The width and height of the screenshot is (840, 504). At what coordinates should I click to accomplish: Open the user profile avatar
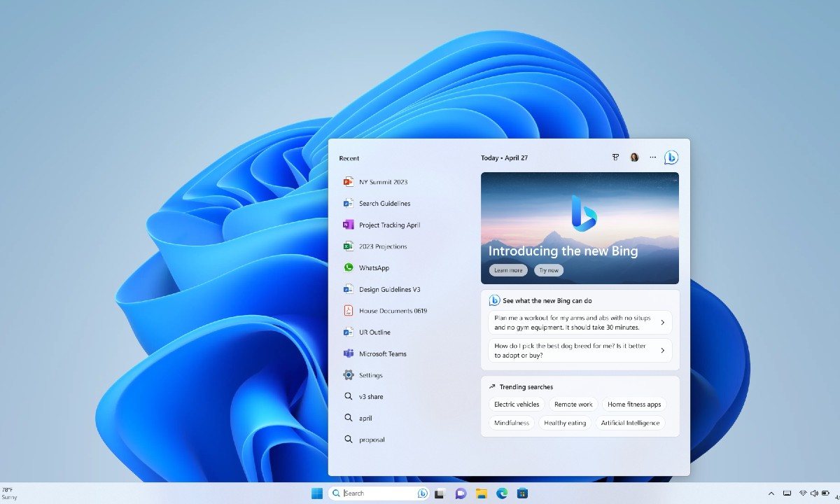[x=634, y=157]
